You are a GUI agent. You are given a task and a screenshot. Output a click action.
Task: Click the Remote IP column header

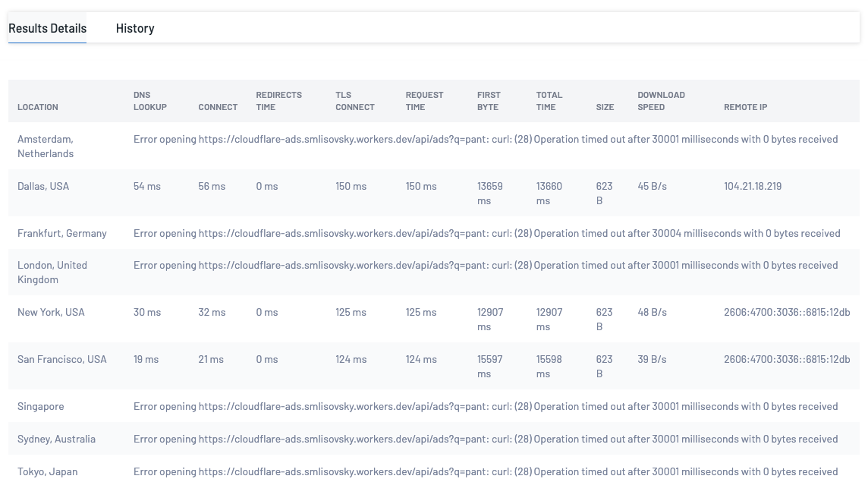pos(745,107)
